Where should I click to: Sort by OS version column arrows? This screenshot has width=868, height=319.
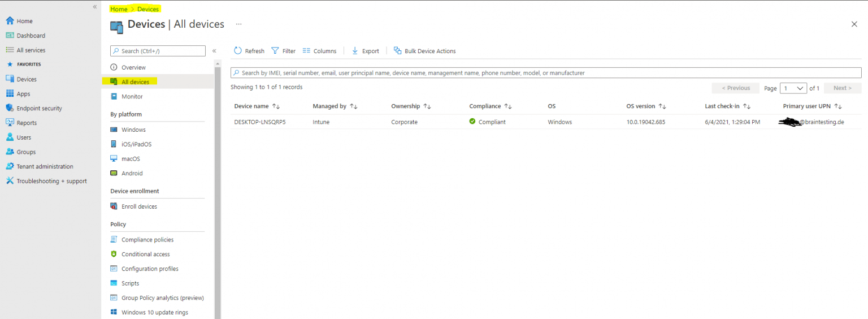[x=662, y=106]
